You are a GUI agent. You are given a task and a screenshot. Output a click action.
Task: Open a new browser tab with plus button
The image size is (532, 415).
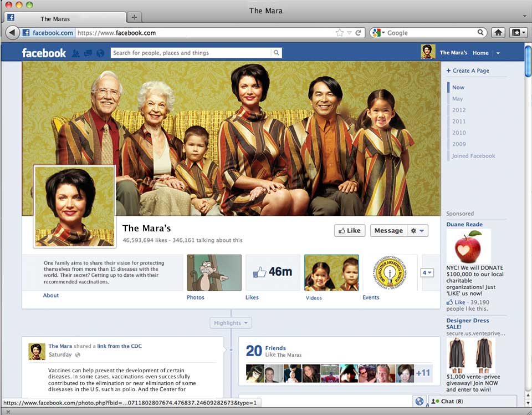tap(134, 17)
